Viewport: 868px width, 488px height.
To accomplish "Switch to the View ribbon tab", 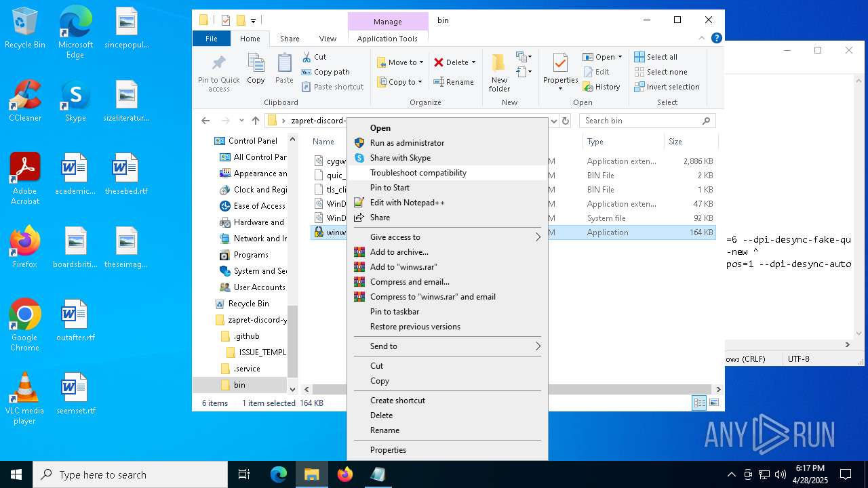I will tap(328, 39).
